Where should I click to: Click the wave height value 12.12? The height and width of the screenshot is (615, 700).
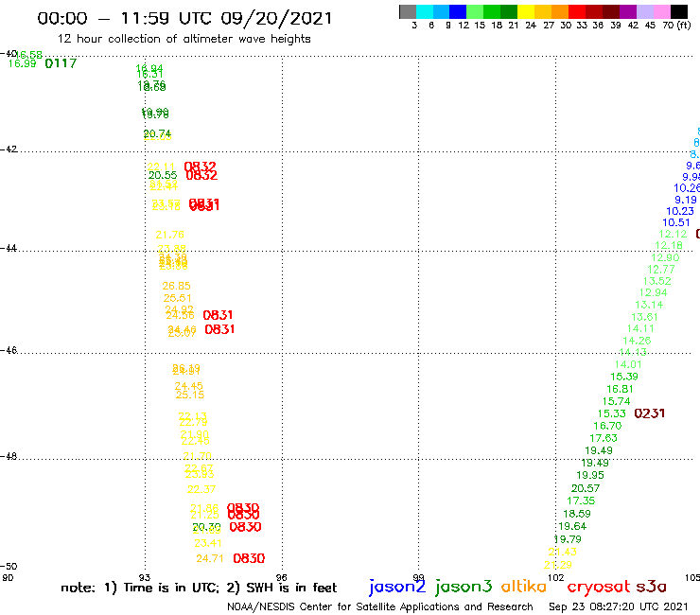(673, 234)
